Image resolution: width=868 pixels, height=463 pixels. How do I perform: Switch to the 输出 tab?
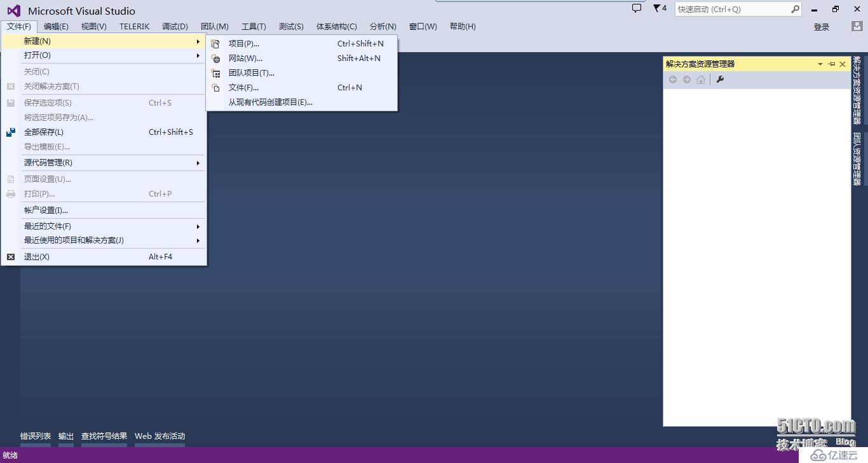click(66, 436)
